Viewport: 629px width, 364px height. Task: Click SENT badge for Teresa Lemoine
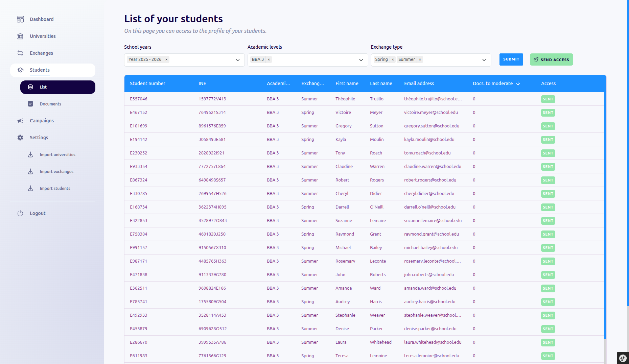pyautogui.click(x=548, y=356)
